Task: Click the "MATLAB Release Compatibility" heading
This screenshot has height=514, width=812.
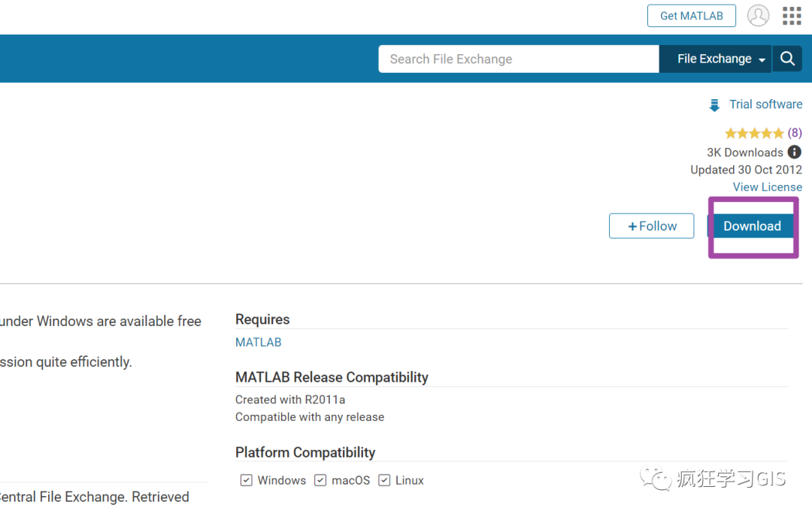Action: tap(332, 376)
